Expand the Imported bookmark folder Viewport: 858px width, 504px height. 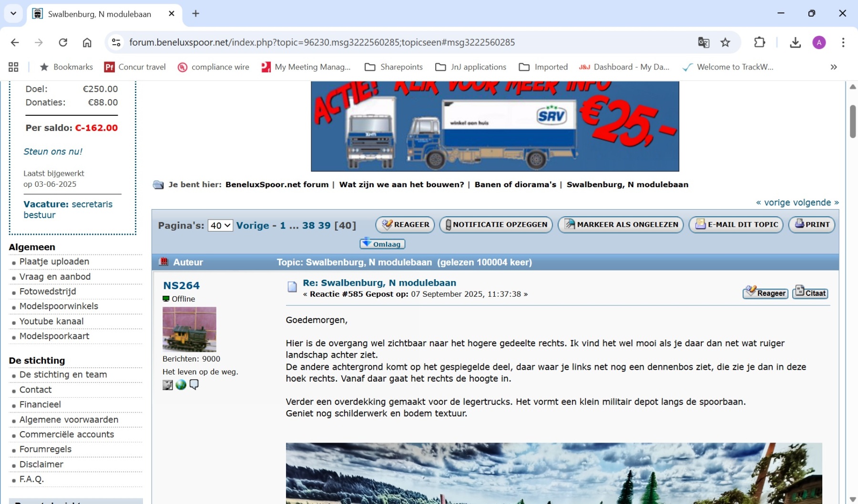pyautogui.click(x=543, y=67)
